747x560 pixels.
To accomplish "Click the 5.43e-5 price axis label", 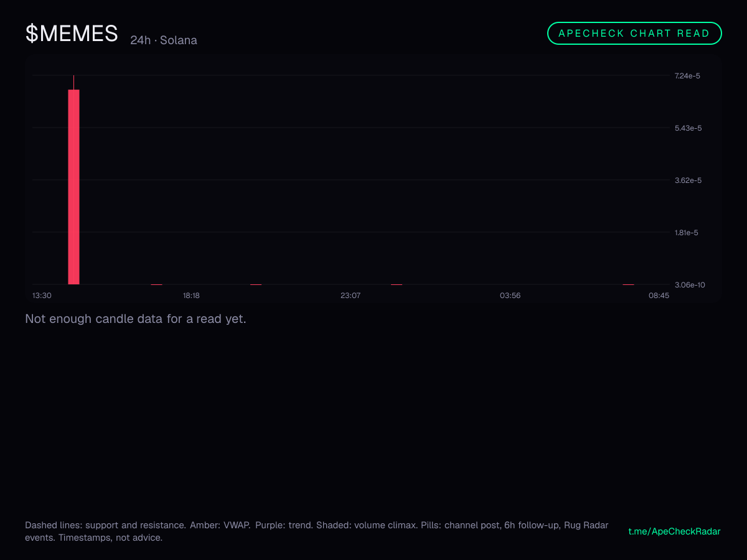I will (x=688, y=128).
